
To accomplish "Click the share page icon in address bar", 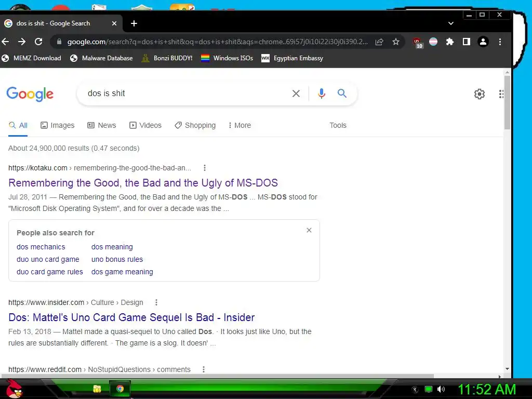I will click(379, 42).
